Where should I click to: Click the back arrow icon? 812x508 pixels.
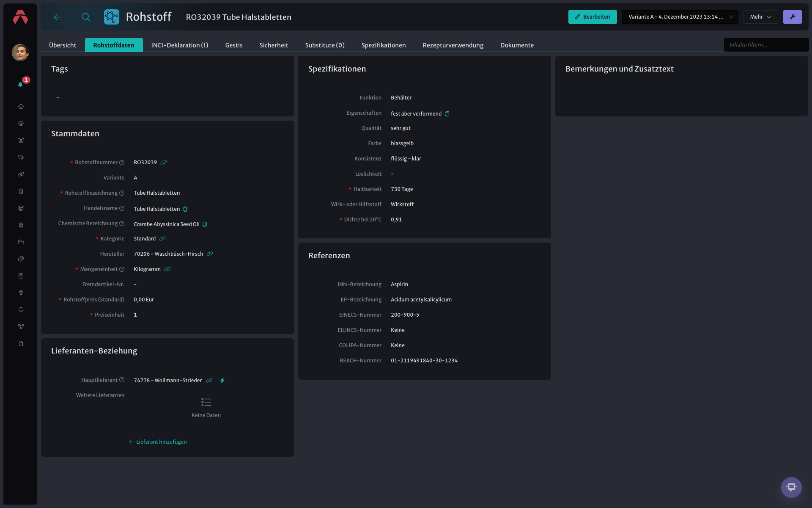[58, 17]
